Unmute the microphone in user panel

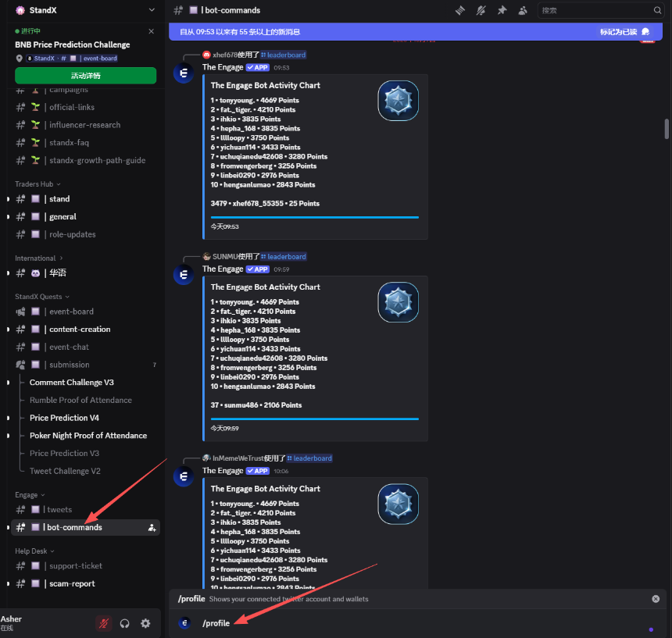coord(103,623)
